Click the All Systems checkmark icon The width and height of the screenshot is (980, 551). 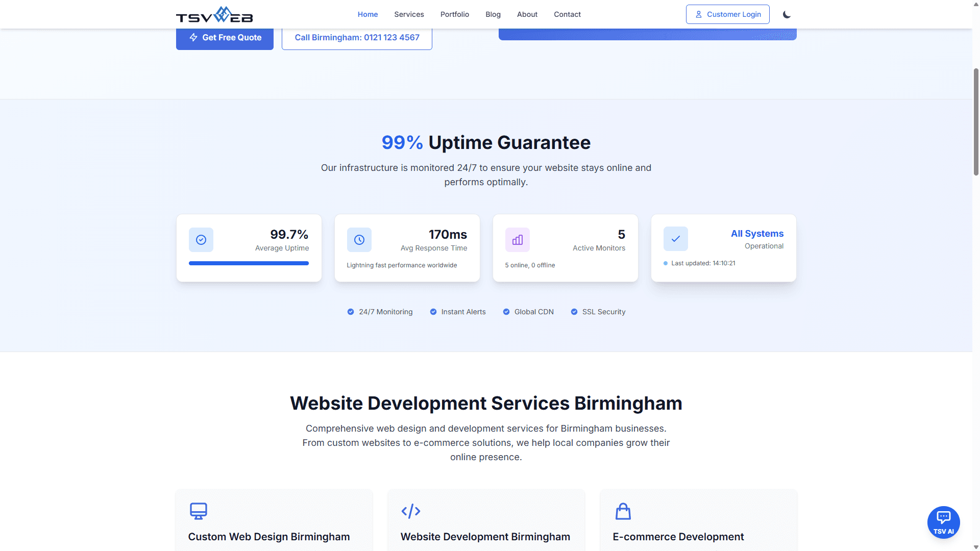tap(676, 239)
